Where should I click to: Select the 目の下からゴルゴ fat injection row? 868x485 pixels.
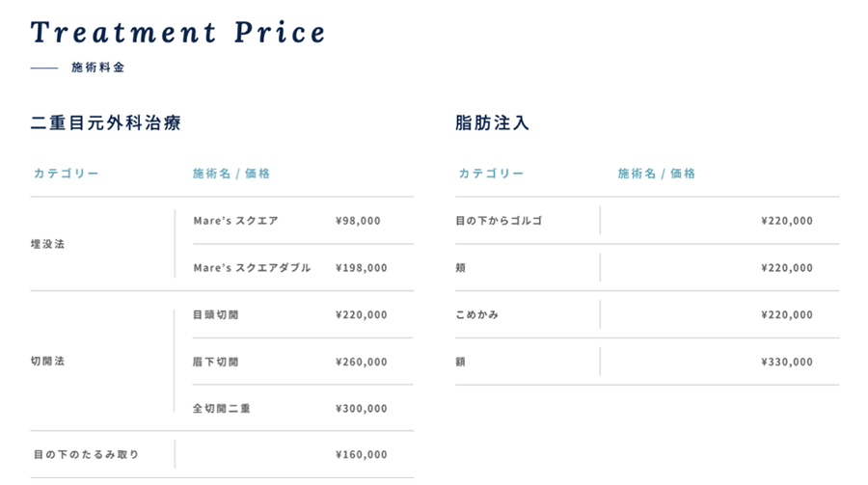pos(647,221)
